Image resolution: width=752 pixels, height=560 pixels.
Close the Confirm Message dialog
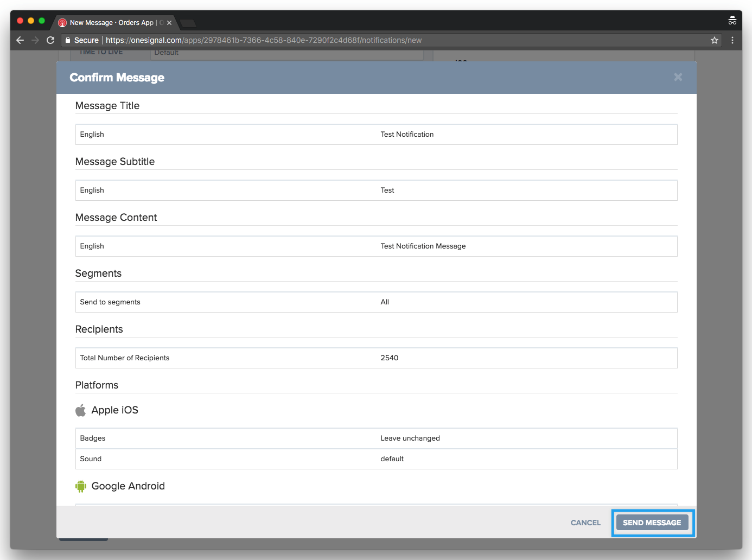(678, 77)
